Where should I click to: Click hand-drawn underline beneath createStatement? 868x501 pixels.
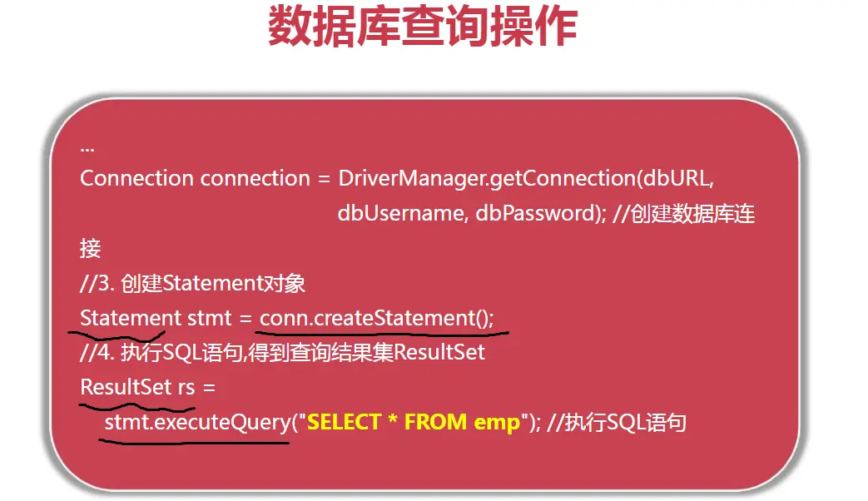pyautogui.click(x=381, y=334)
